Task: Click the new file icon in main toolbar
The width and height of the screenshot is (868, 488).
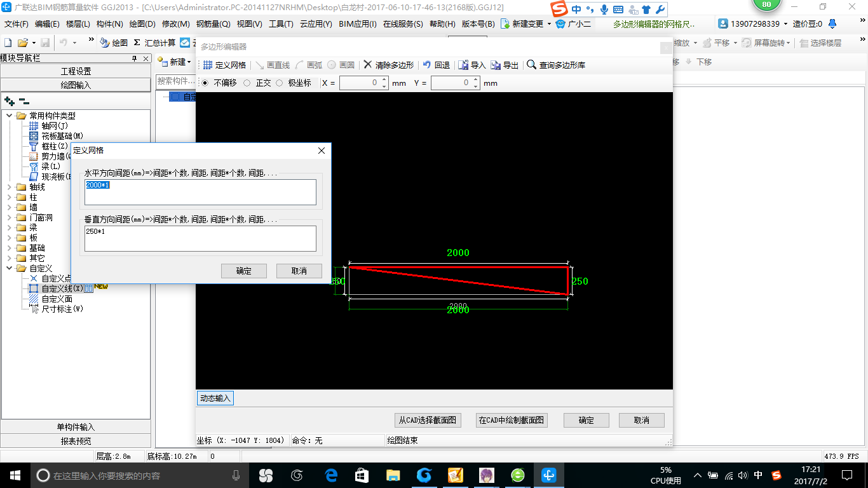Action: (8, 43)
